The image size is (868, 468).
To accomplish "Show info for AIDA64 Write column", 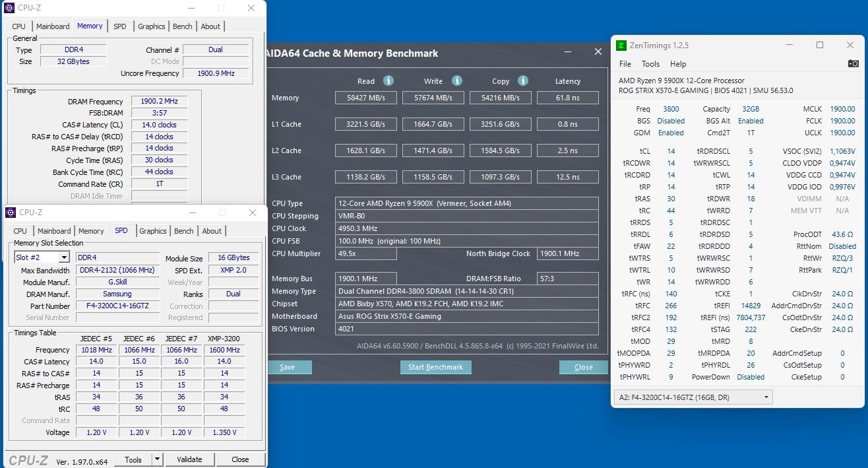I will (x=457, y=81).
